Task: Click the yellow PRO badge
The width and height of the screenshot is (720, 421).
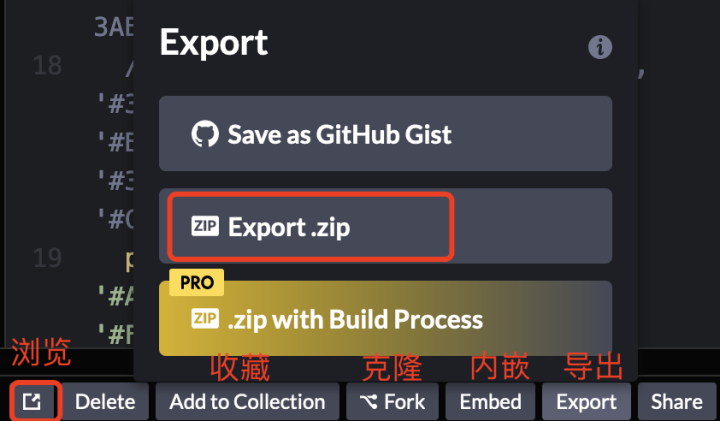Action: pyautogui.click(x=197, y=282)
